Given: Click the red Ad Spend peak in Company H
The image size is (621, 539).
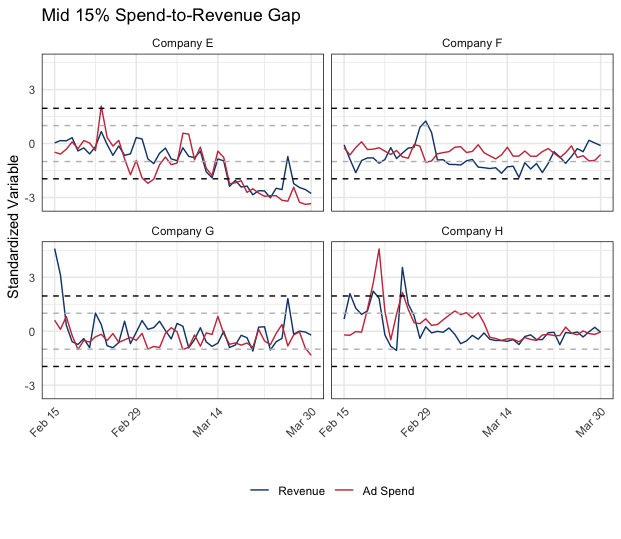Looking at the screenshot, I should click(x=379, y=249).
